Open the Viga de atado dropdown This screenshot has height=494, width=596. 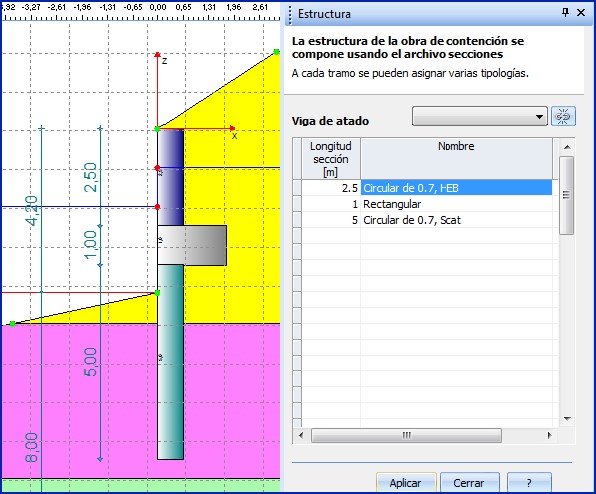coord(480,116)
